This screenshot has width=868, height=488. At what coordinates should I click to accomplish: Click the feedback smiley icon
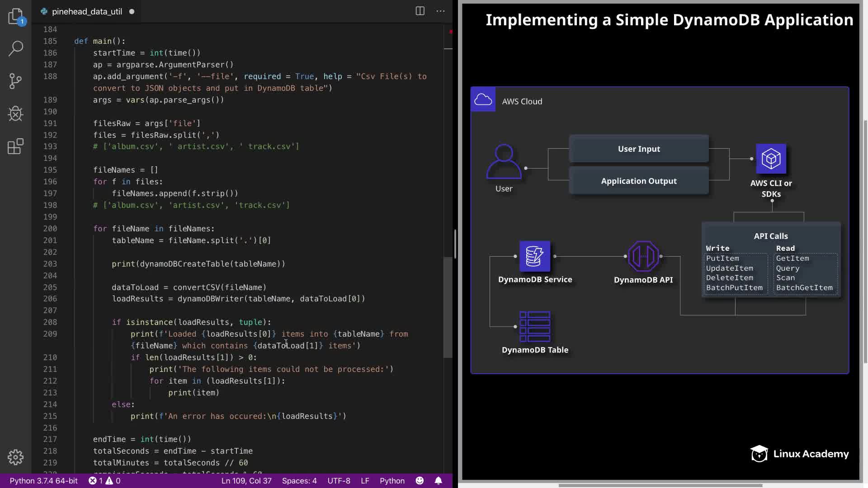[420, 481]
